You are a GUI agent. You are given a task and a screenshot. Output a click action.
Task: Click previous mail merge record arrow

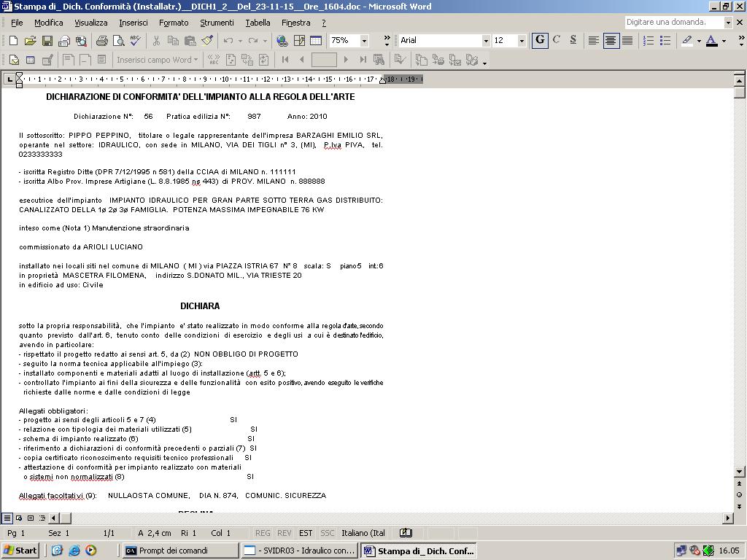pos(302,60)
